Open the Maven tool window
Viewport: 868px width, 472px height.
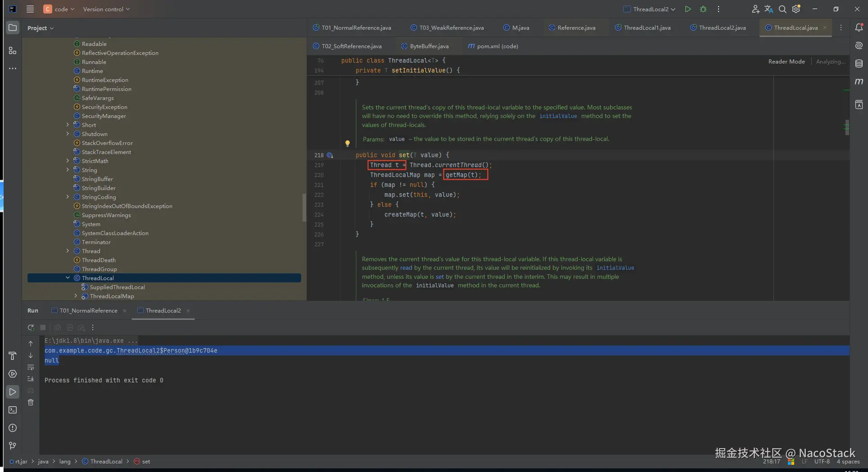(x=859, y=82)
